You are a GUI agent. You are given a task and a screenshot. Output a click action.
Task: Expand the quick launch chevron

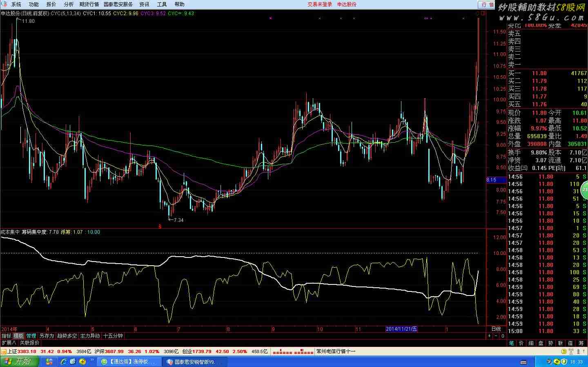click(x=92, y=360)
